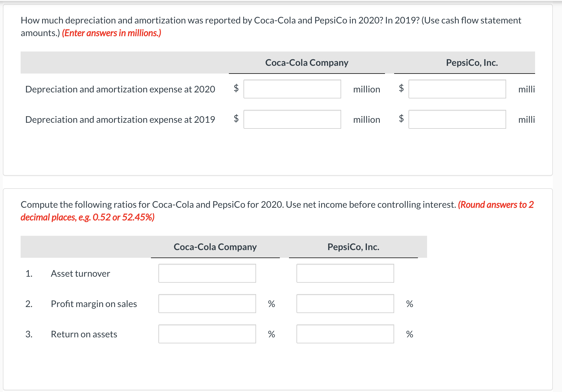Click the PepsiCo Return on assets input box
Image resolution: width=562 pixels, height=392 pixels.
pyautogui.click(x=345, y=334)
